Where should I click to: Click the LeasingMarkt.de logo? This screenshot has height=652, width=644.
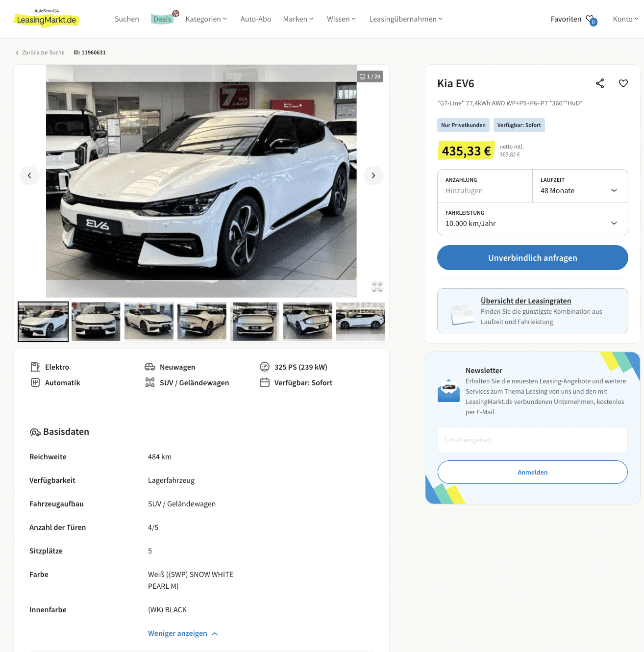pyautogui.click(x=47, y=19)
